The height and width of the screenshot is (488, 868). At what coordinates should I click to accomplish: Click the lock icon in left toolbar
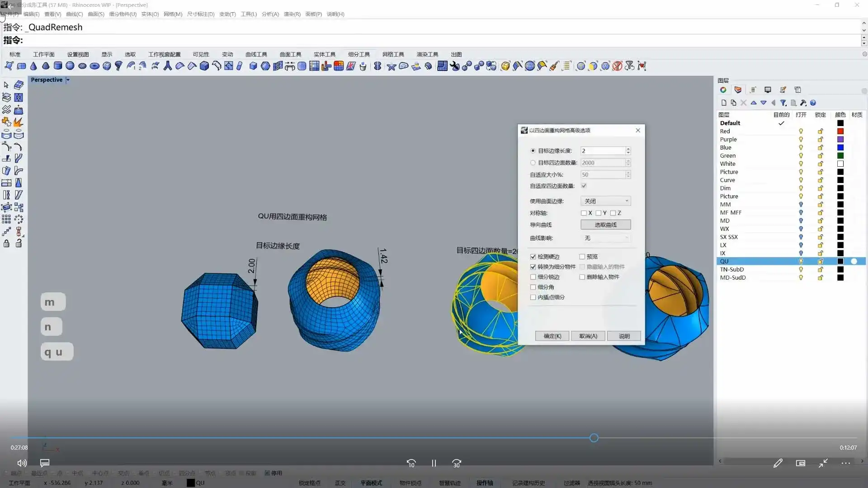[x=6, y=244]
